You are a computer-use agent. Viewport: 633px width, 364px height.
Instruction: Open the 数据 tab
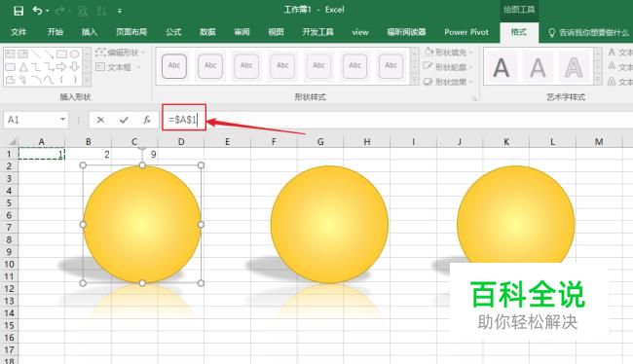[x=207, y=32]
